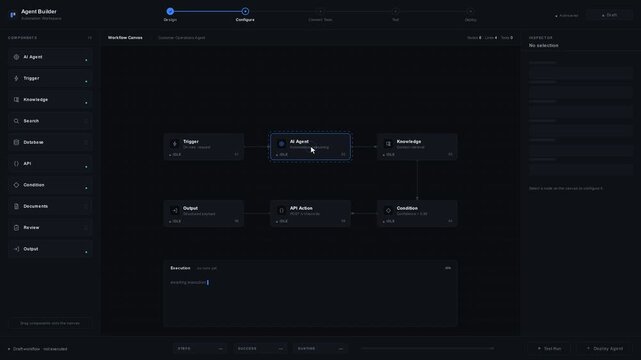Click the Test Run button
The height and width of the screenshot is (360, 641).
[549, 349]
